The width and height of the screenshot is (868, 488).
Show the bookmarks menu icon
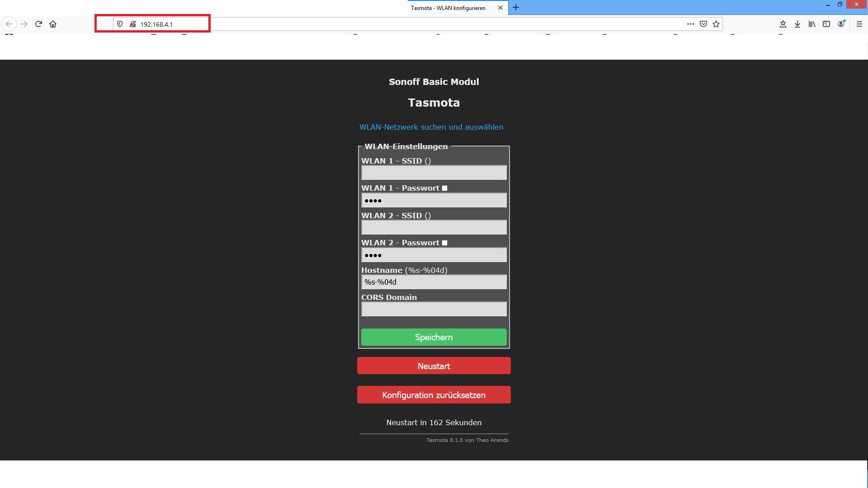pos(783,24)
